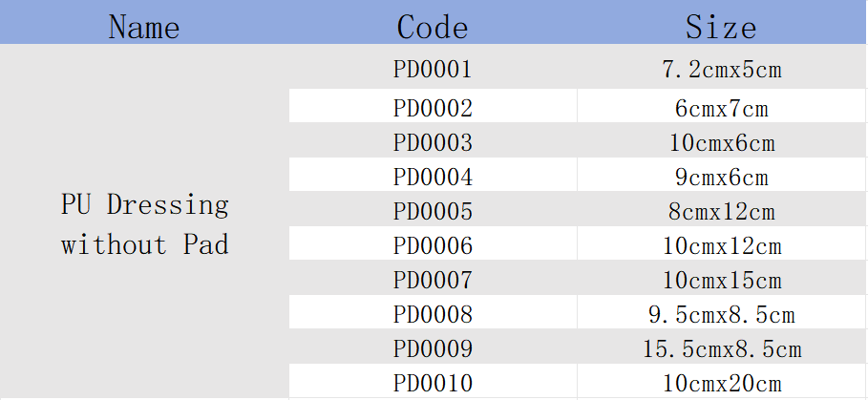Click the PU Dressing without Pad cell
The height and width of the screenshot is (400, 868).
[144, 221]
